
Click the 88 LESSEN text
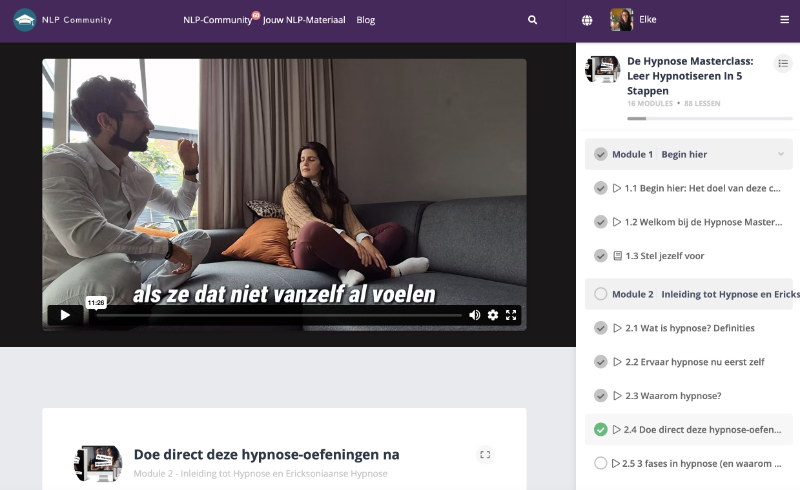tap(702, 103)
